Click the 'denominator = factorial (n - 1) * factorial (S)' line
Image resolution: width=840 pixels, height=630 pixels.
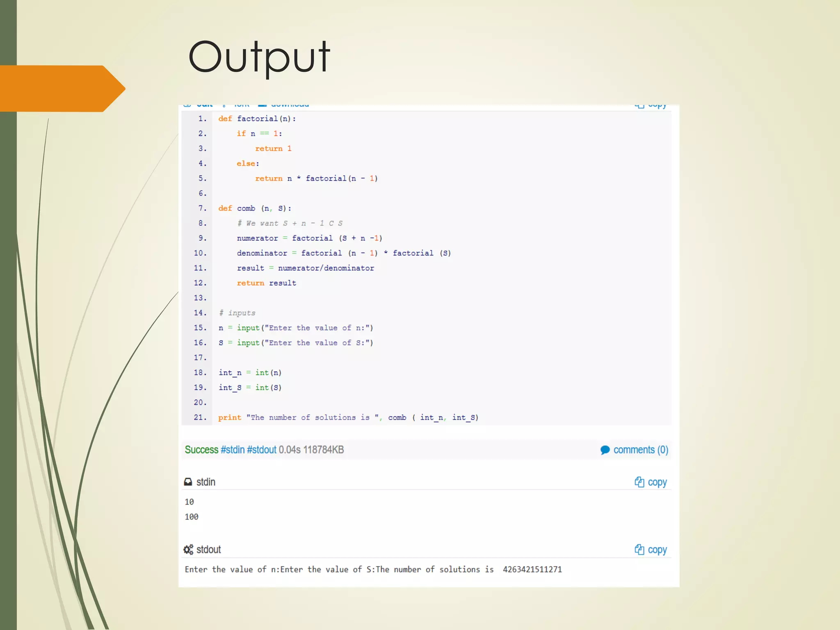pyautogui.click(x=344, y=253)
